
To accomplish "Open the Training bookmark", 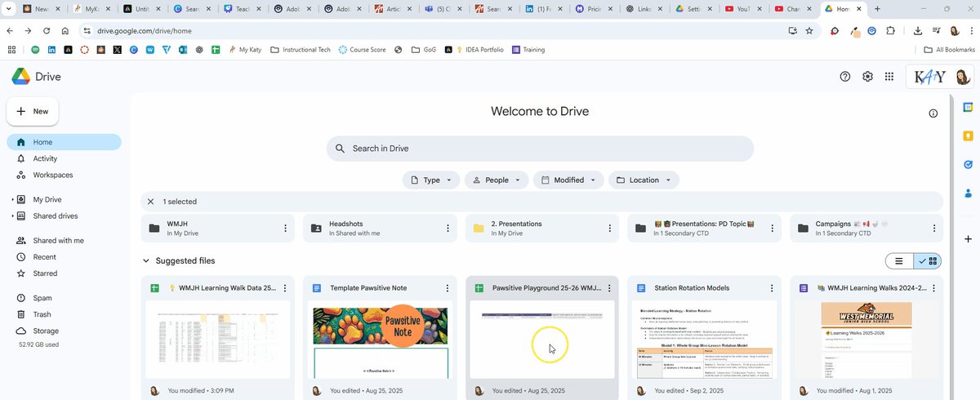I will pyautogui.click(x=528, y=50).
